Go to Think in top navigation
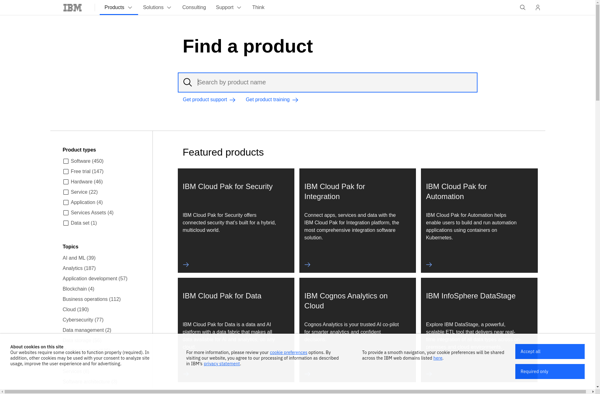 (x=258, y=7)
